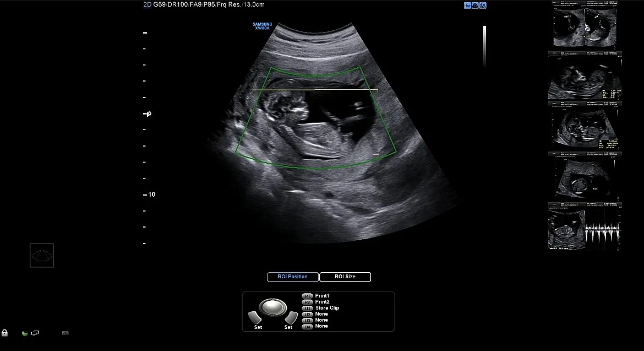The width and height of the screenshot is (644, 351).
Task: Click the padlock icon in status area
Action: (4, 333)
